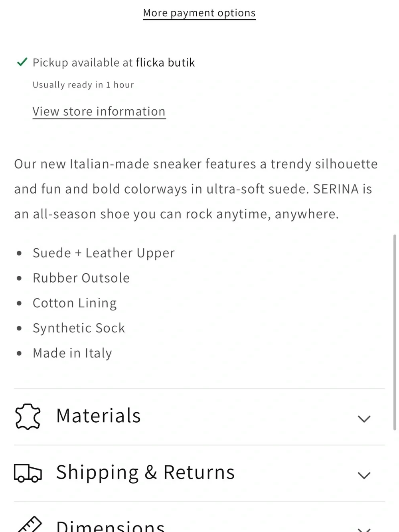
Task: Click the page vertical scrollbar thumb
Action: 395,332
